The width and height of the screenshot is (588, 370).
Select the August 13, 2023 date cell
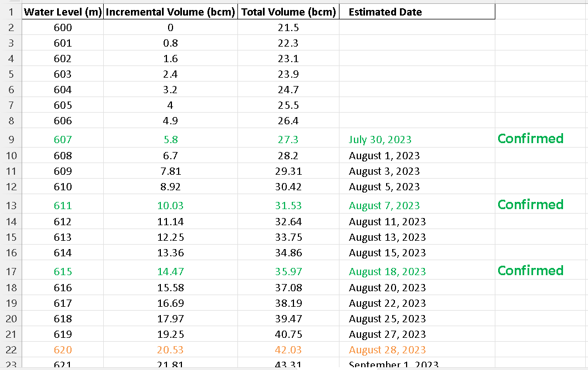point(417,237)
